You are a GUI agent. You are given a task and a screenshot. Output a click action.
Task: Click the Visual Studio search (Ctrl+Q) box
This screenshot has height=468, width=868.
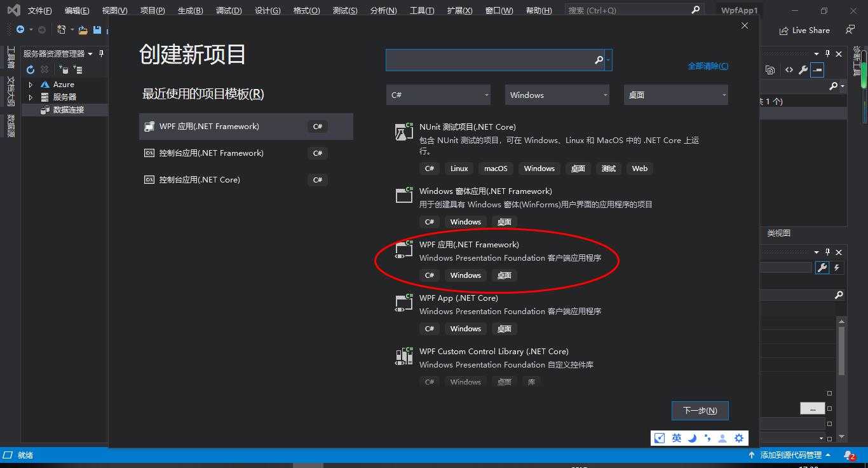point(634,10)
